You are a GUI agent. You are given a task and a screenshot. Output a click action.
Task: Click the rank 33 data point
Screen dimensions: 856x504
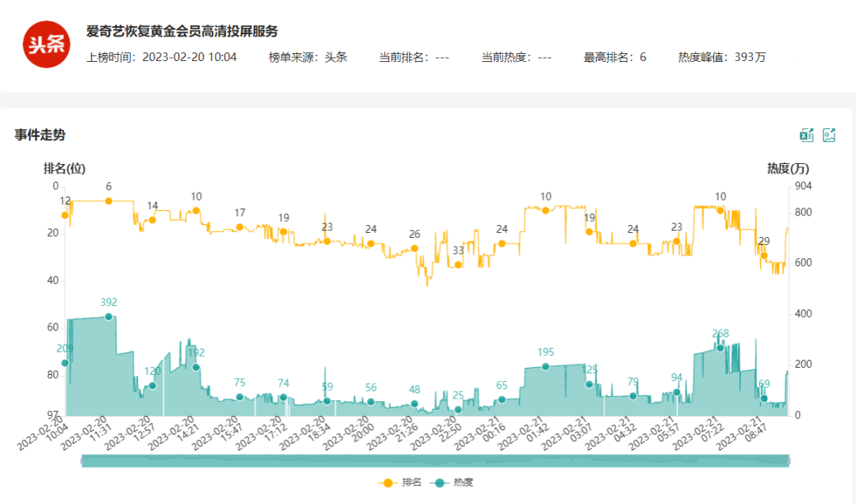[x=458, y=265]
